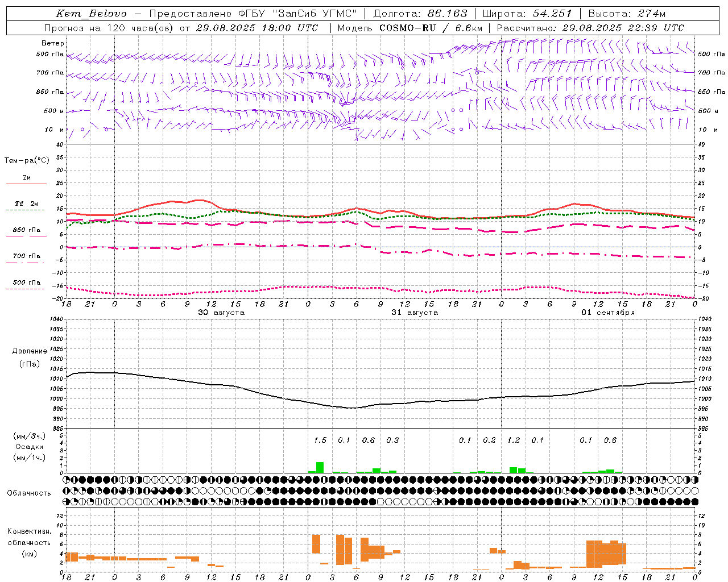Screen dimensions: 728x582
Task: Select the Модель COSMO-RU / 6.6км text
Action: click(410, 28)
